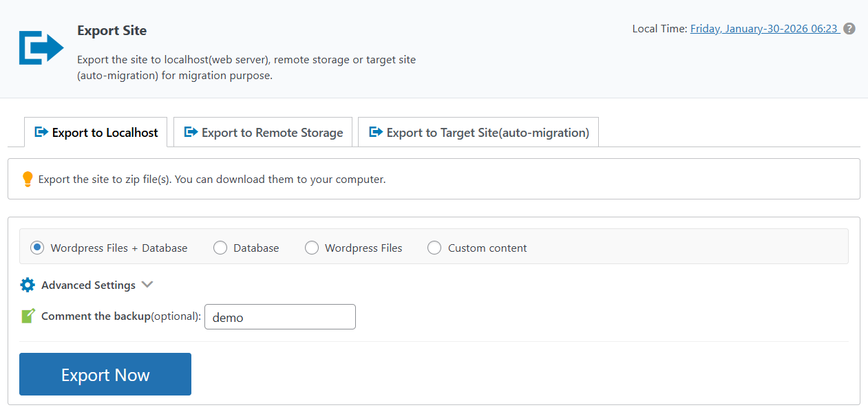Choose the Wordpress Files radio option

pyautogui.click(x=312, y=248)
